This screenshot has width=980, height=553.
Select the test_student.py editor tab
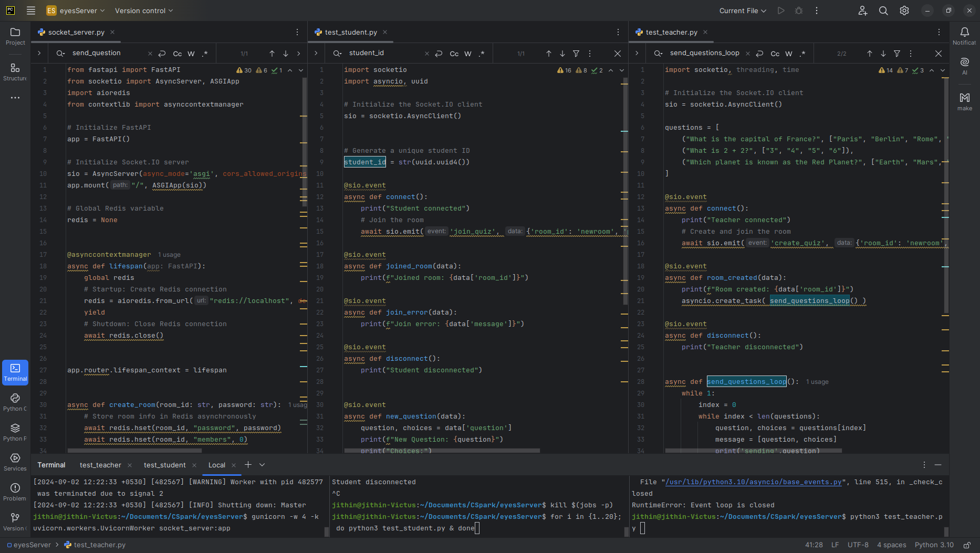click(x=350, y=32)
